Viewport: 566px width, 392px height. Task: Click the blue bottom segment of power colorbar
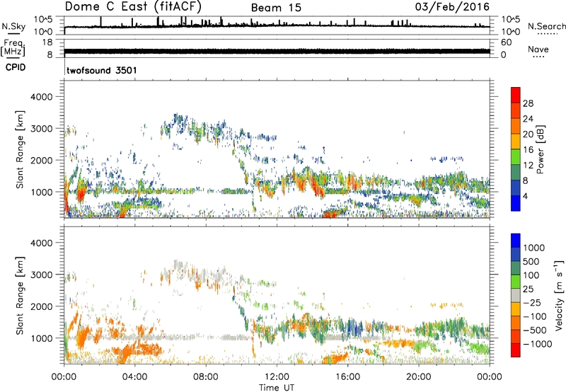coord(516,203)
